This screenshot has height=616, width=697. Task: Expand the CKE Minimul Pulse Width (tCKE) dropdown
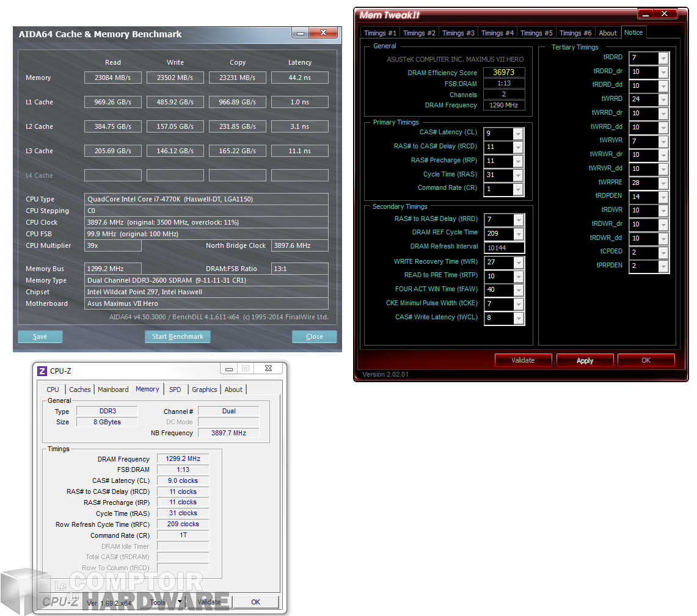(518, 304)
